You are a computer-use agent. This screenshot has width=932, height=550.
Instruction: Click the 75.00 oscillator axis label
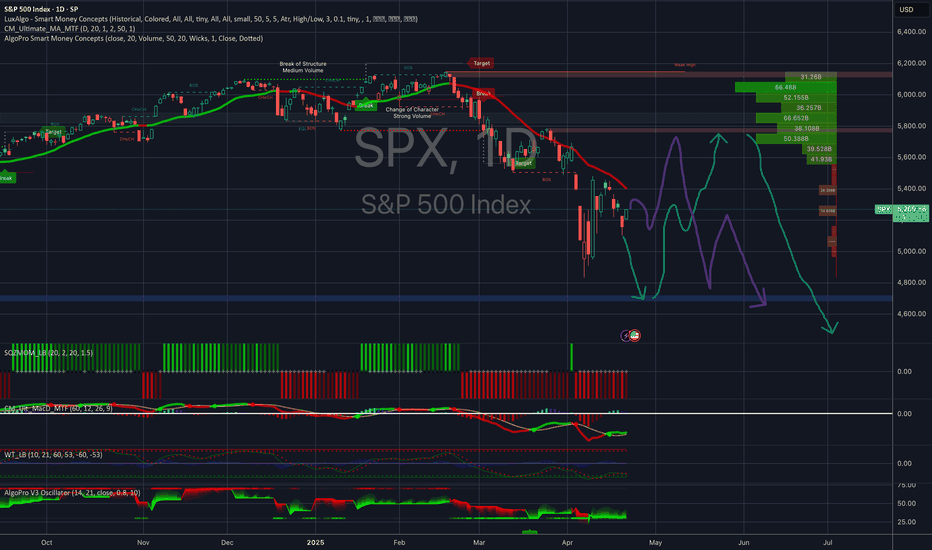(906, 485)
